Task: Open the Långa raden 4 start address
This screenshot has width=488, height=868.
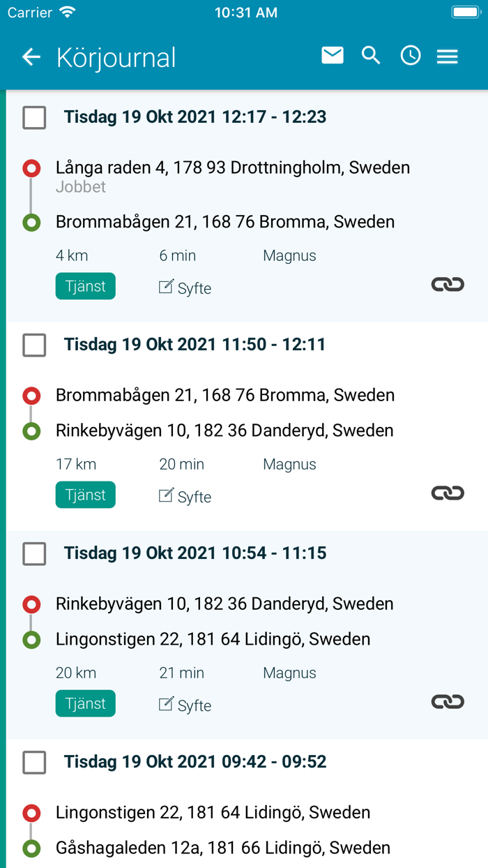Action: tap(232, 167)
